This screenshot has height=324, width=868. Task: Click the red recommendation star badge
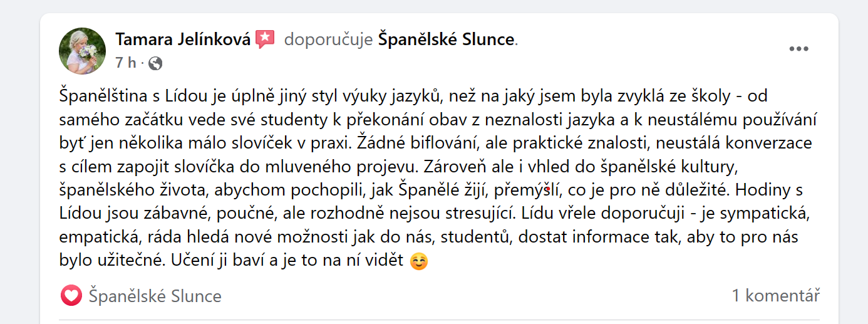coord(265,39)
